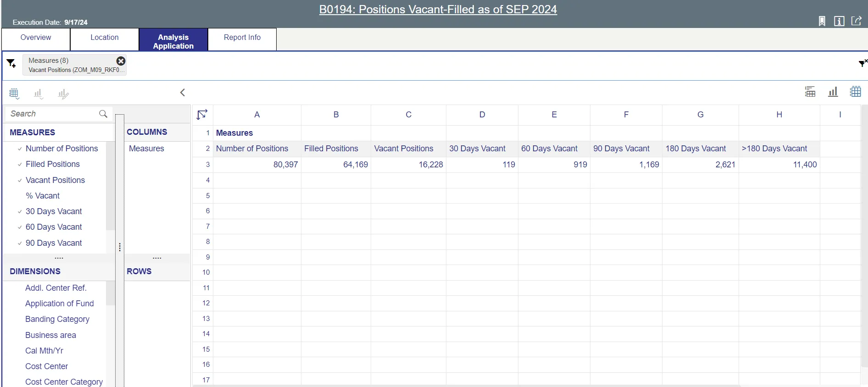Collapse the side panel with left chevron
Screen dimensions: 868x387
tap(183, 93)
